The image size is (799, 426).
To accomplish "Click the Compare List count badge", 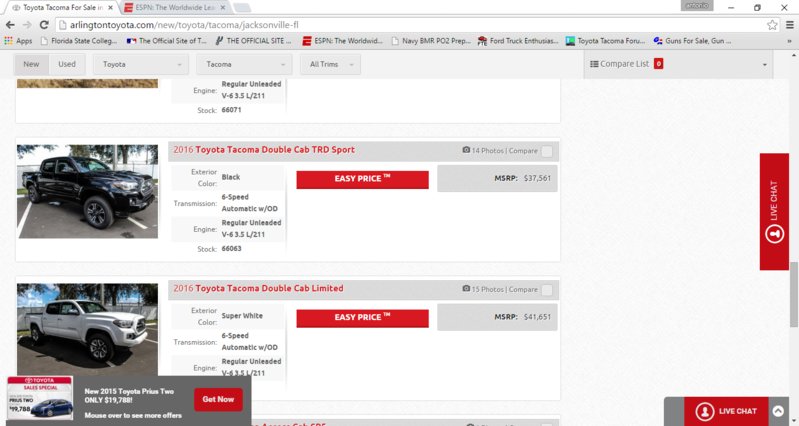I will pyautogui.click(x=658, y=64).
